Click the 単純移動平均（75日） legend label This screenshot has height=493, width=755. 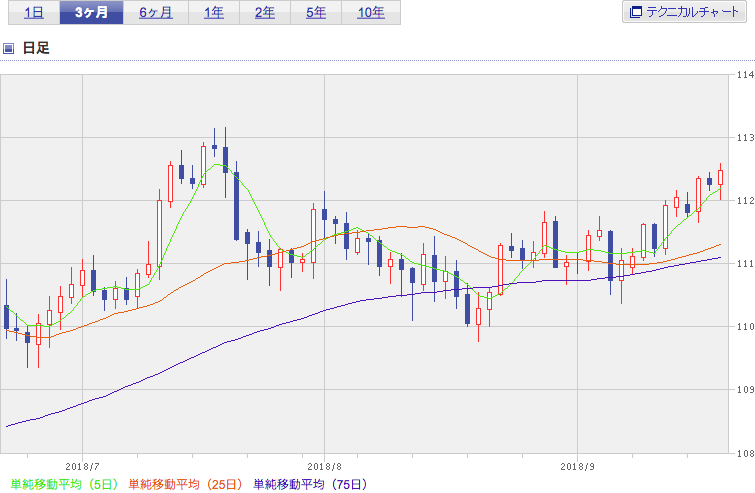click(x=311, y=484)
